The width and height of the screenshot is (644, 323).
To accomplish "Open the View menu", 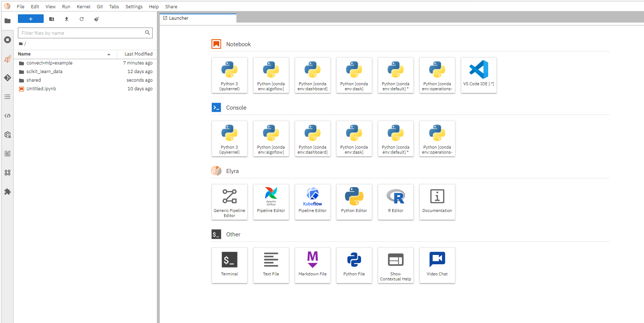I will [51, 6].
